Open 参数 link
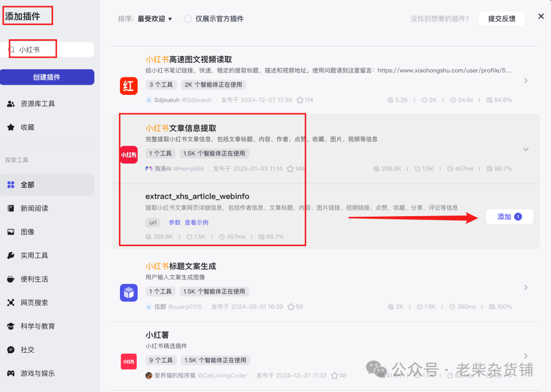Viewport: 551px width, 392px height. tap(174, 222)
